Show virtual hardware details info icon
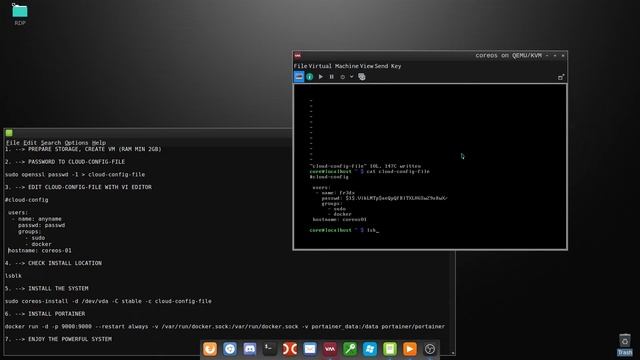This screenshot has width=640, height=360. pyautogui.click(x=310, y=77)
